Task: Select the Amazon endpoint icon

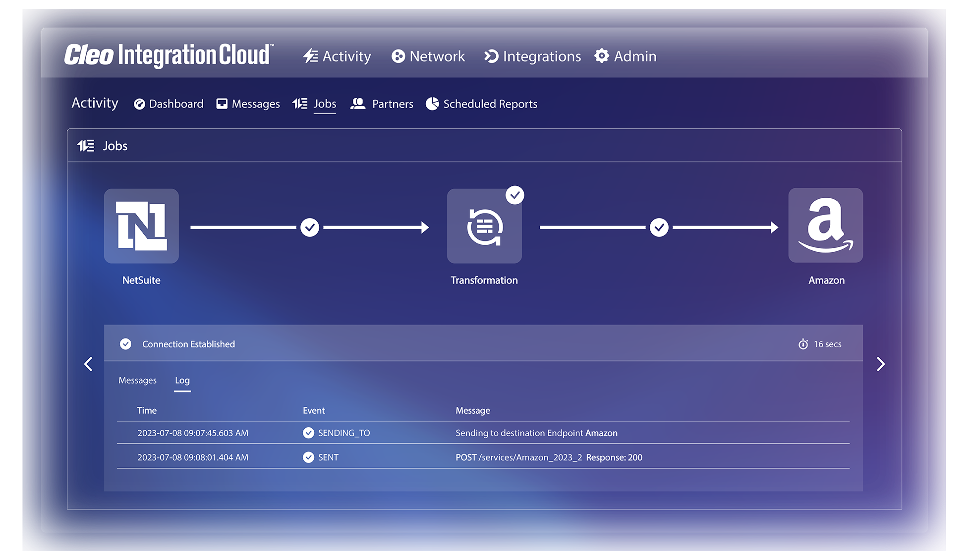Action: [826, 225]
